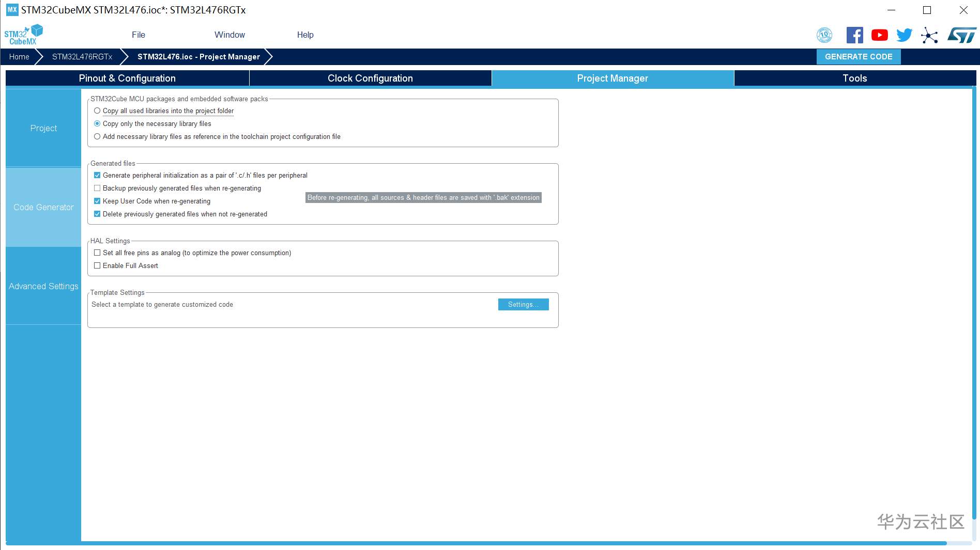The image size is (980, 550).
Task: Open the Window menu
Action: tap(229, 35)
